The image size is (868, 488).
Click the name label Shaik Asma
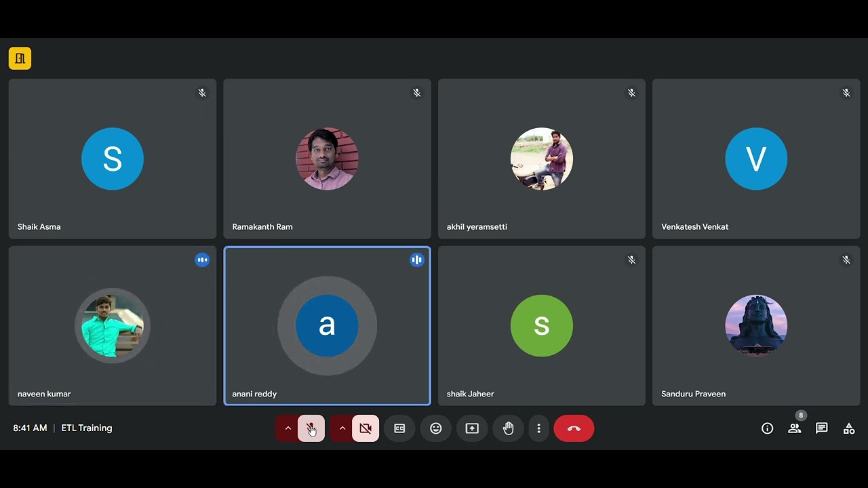[39, 227]
